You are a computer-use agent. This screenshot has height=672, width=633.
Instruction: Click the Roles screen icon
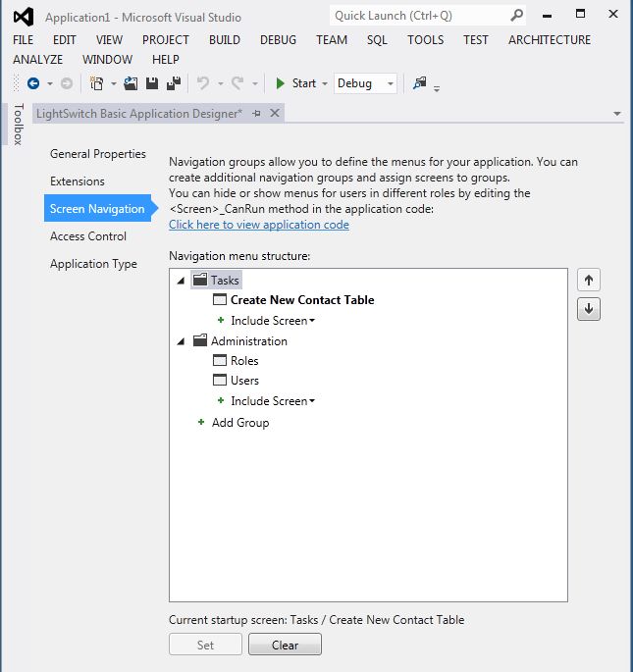(x=220, y=360)
